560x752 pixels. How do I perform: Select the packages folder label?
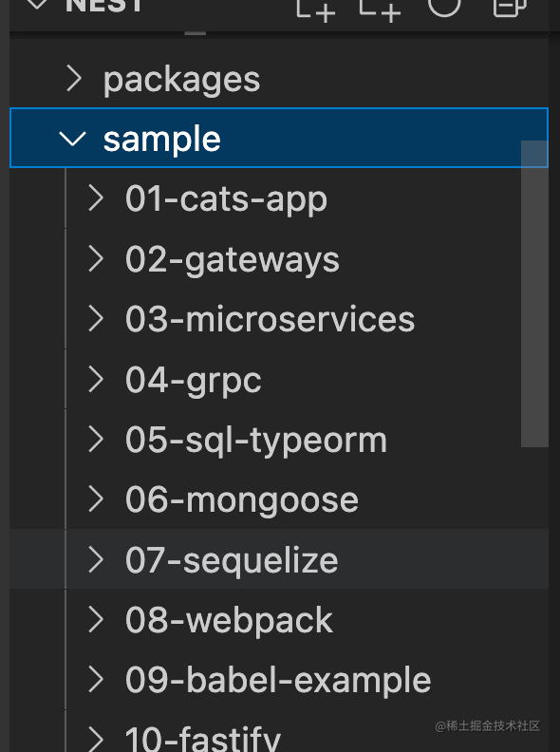tap(181, 80)
